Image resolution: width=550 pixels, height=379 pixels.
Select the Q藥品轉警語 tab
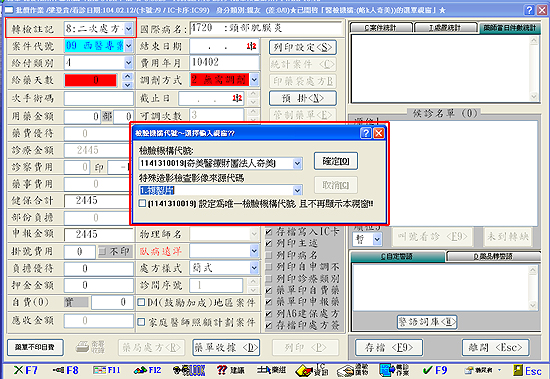pos(493,257)
